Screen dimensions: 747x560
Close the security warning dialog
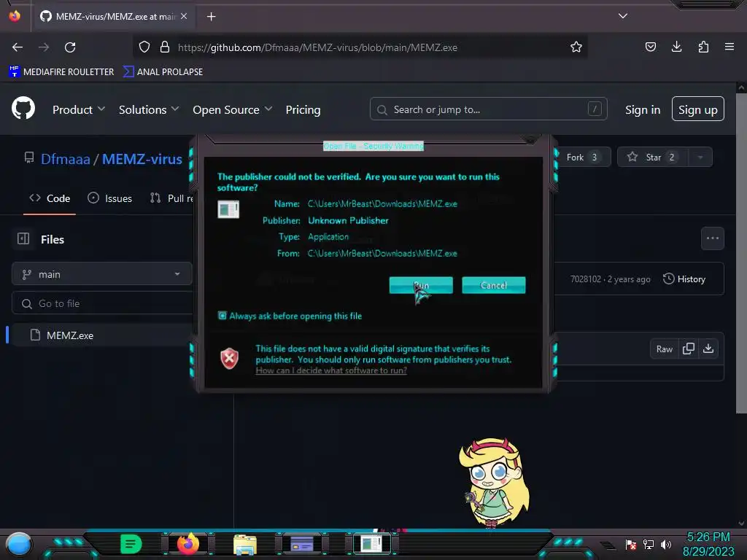pos(530,139)
